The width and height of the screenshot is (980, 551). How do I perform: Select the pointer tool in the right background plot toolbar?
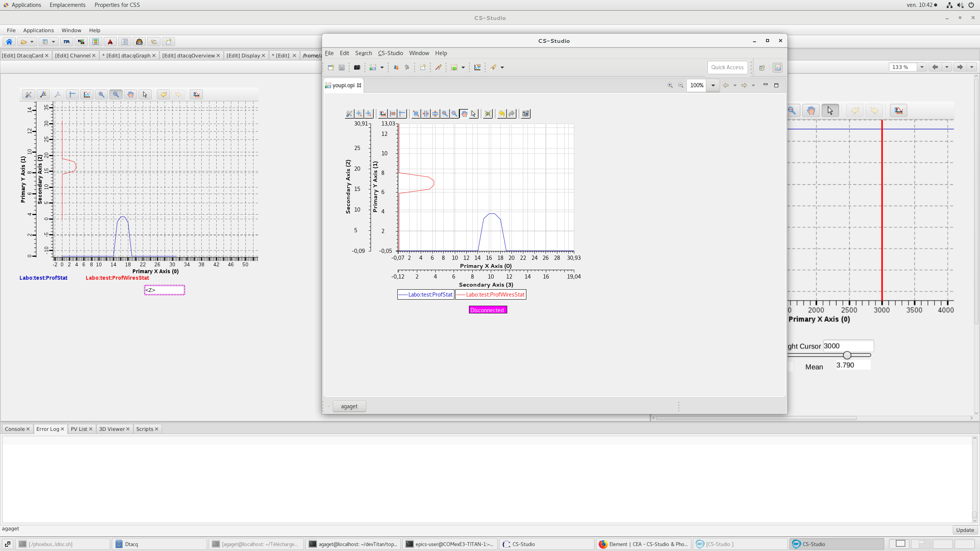tap(830, 111)
